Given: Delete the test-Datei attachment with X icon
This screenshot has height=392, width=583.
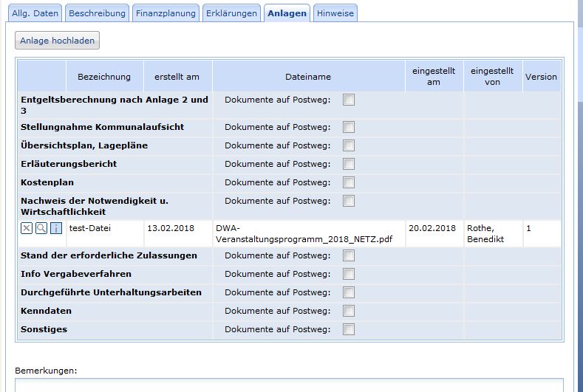Looking at the screenshot, I should (x=27, y=228).
